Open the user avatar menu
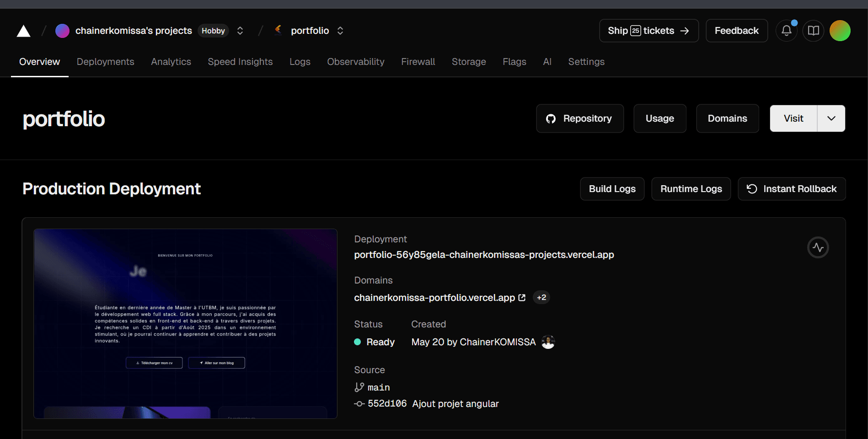This screenshot has height=439, width=868. (x=840, y=31)
